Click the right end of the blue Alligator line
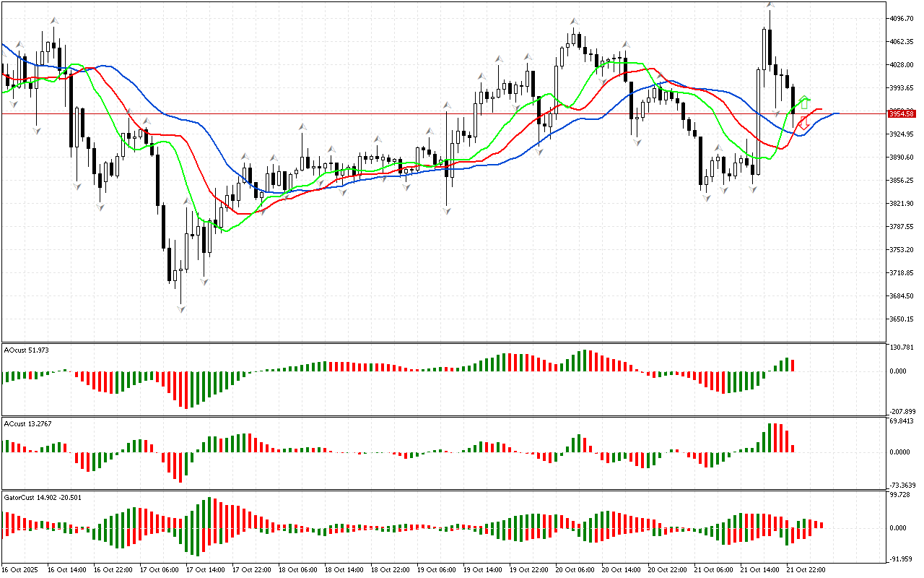 837,113
